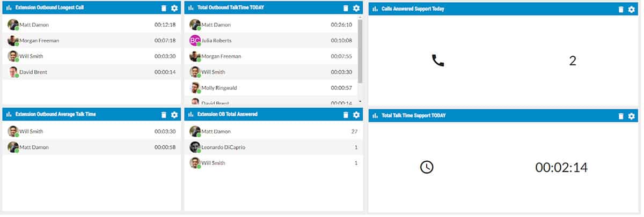
Task: Click the 00:02:14 total talk time value
Action: click(x=561, y=168)
